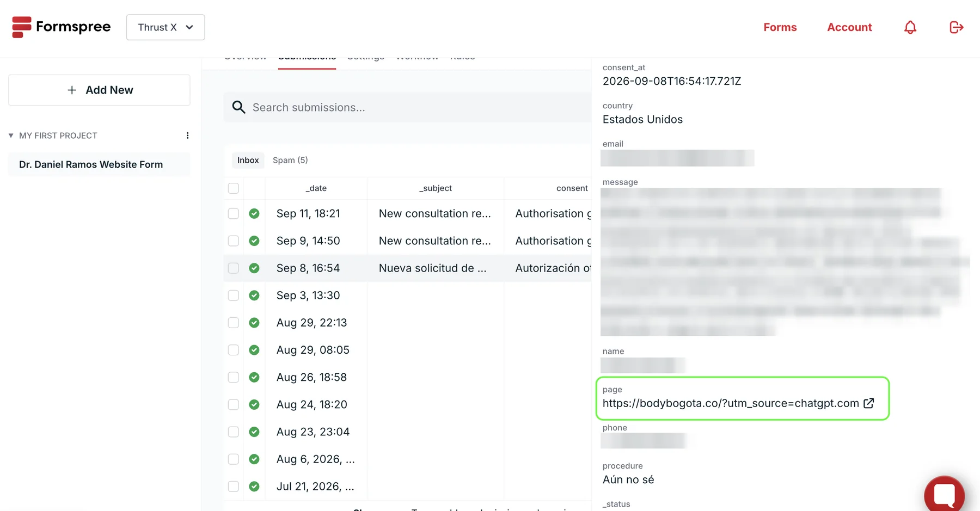Viewport: 980px width, 511px height.
Task: Click the Add New button
Action: click(99, 90)
